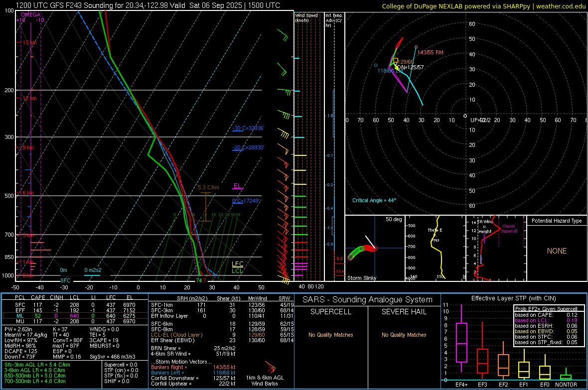Click No Quality Matches under SEVERE HAIL
Screen dimensions: 588x390
[x=404, y=335]
